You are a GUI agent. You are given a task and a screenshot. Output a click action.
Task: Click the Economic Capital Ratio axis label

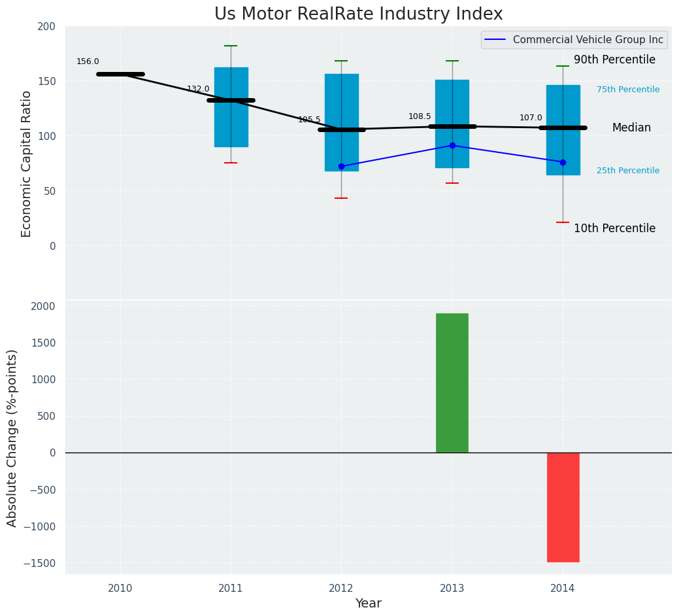[x=27, y=163]
